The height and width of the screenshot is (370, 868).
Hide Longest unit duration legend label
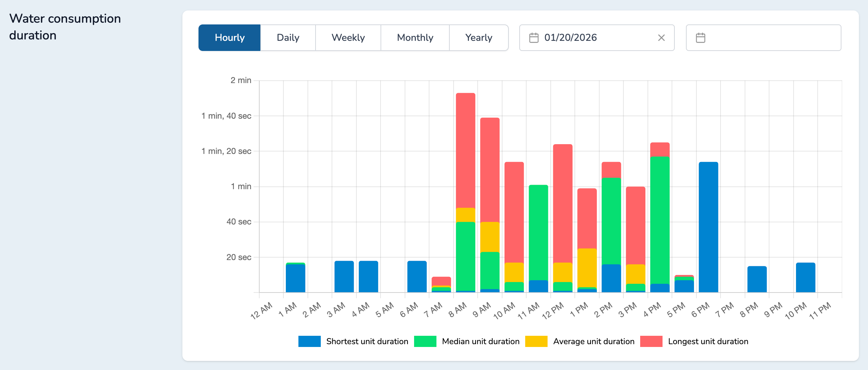[708, 341]
